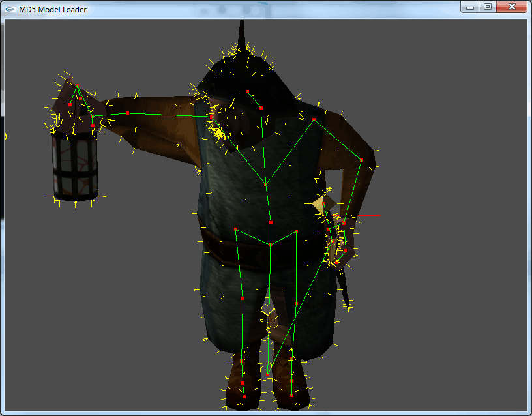Minimize the MD5 Model Loader window
The height and width of the screenshot is (416, 532).
tap(470, 7)
